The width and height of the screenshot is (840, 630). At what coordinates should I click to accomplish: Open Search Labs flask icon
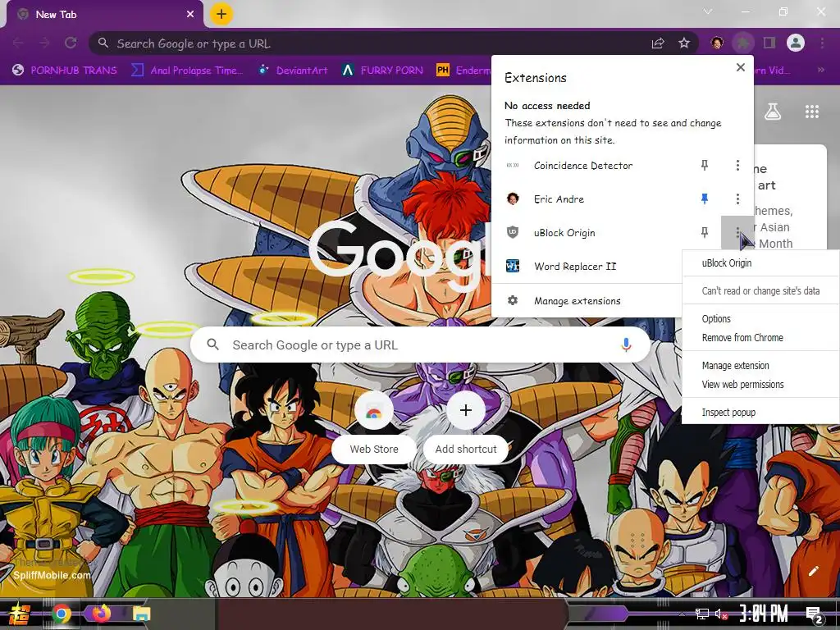coord(773,112)
